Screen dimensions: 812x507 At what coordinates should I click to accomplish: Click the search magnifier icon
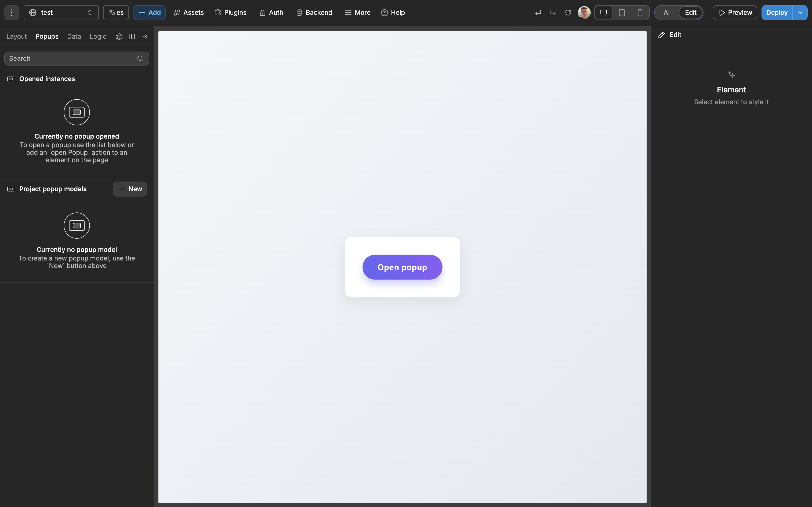click(140, 59)
